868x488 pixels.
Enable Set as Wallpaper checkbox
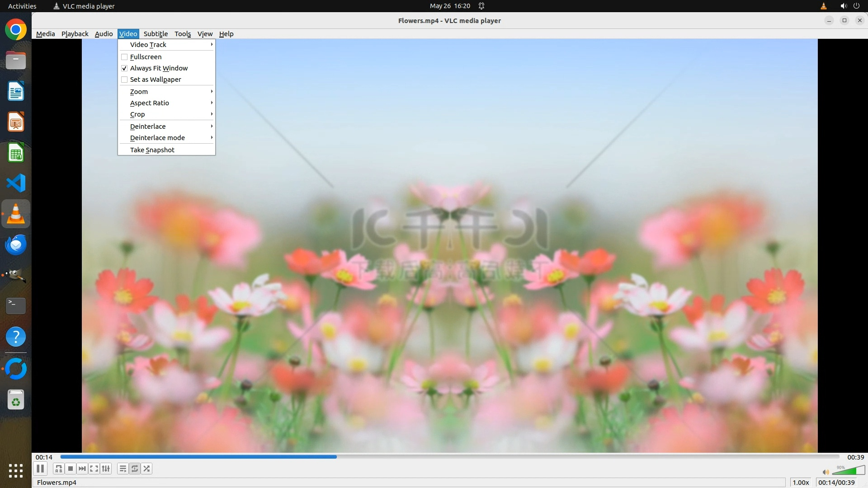coord(155,80)
